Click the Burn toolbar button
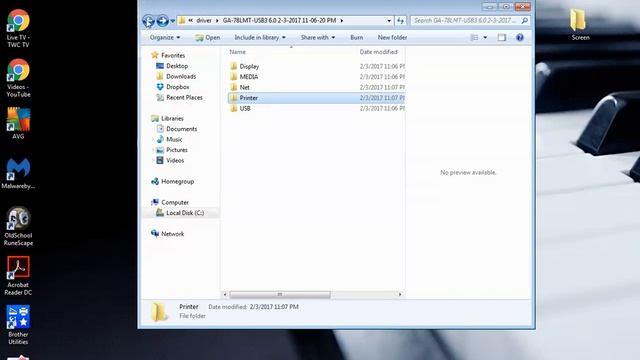The image size is (640, 360). [x=357, y=38]
